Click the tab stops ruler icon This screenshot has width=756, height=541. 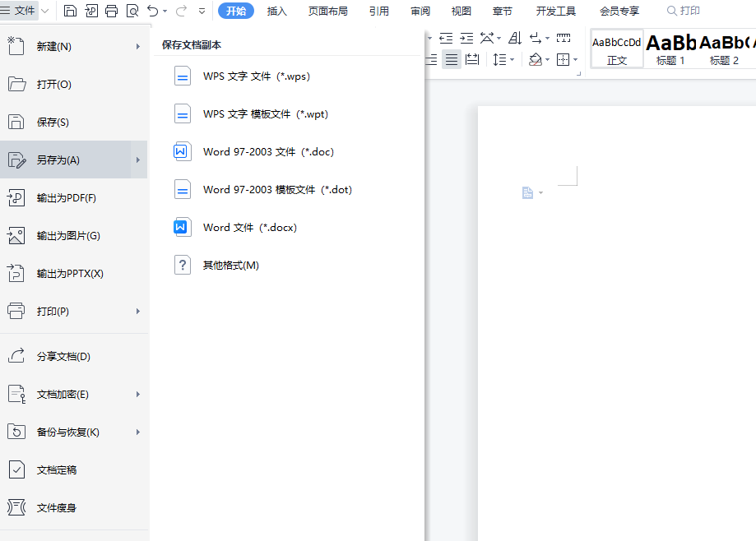tap(564, 38)
